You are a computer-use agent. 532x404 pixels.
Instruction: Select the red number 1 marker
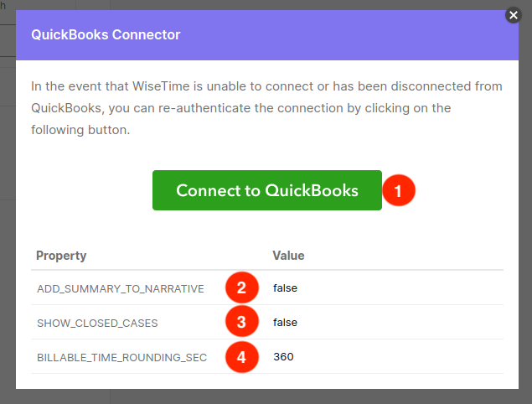click(399, 190)
